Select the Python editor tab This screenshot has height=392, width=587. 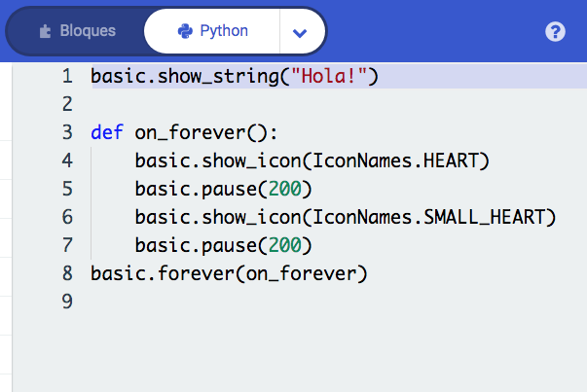pyautogui.click(x=212, y=31)
